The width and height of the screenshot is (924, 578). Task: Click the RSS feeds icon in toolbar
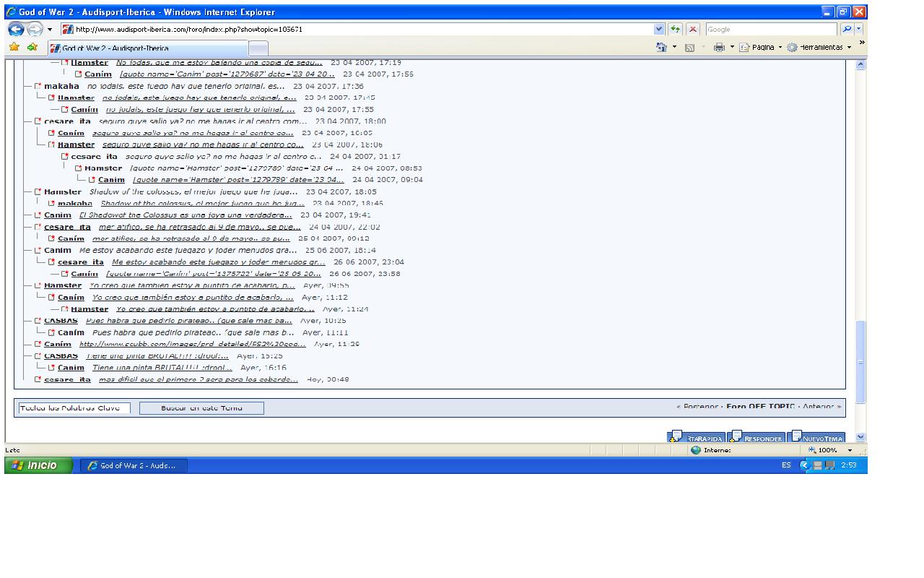689,48
